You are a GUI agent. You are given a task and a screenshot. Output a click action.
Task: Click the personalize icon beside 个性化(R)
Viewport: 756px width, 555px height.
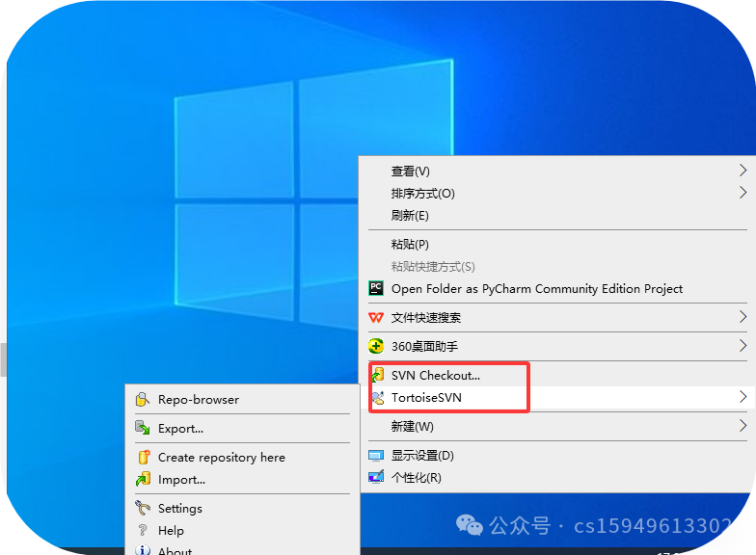point(376,477)
